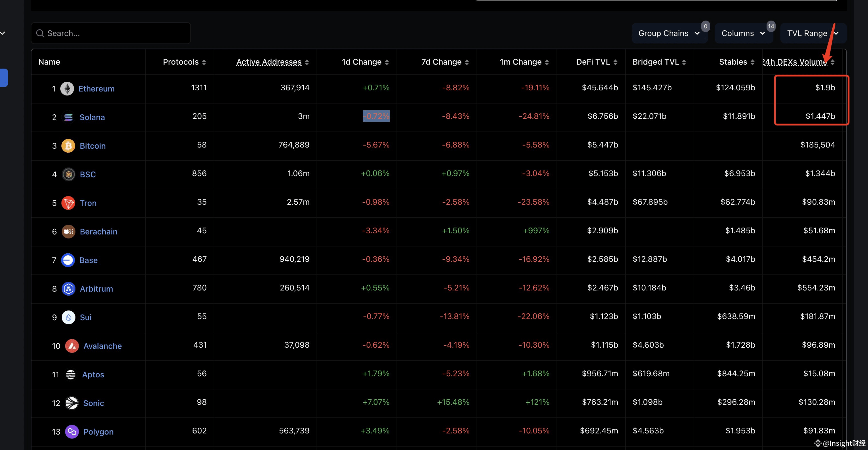868x450 pixels.
Task: Sort by 7d Change column arrows
Action: coord(467,62)
